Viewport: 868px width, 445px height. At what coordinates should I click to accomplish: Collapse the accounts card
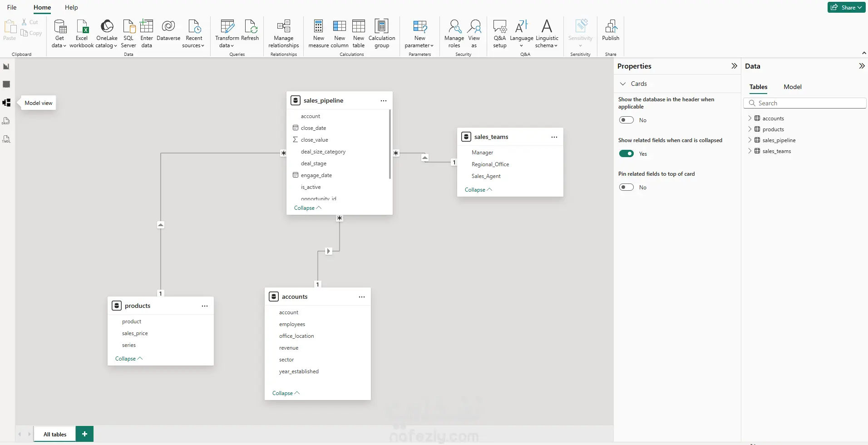tap(286, 393)
